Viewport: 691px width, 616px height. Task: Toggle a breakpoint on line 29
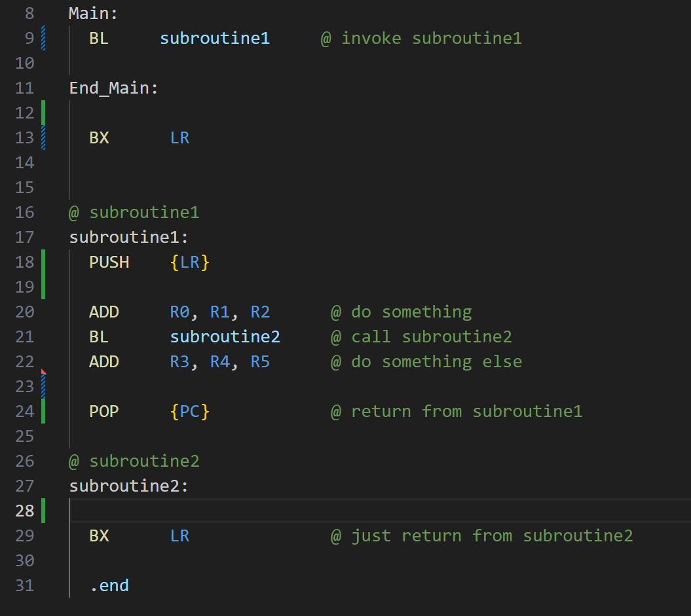click(9, 535)
